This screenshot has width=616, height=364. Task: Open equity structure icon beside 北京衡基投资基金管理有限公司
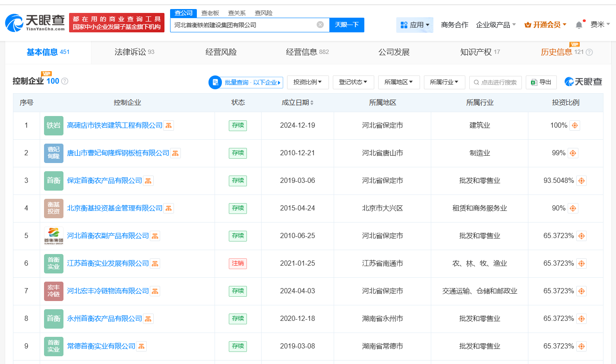point(169,208)
